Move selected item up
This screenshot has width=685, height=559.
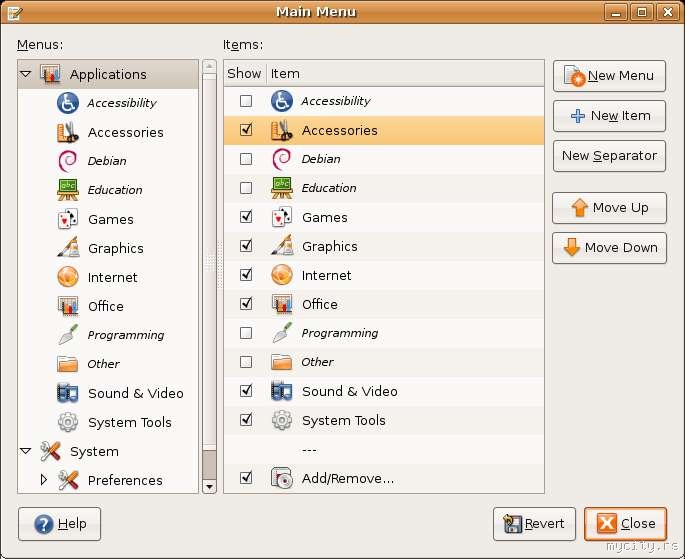point(609,208)
